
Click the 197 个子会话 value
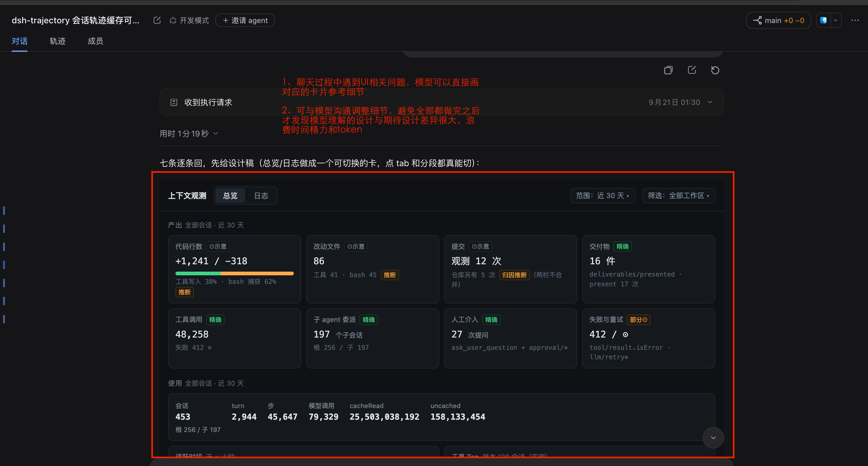point(338,334)
